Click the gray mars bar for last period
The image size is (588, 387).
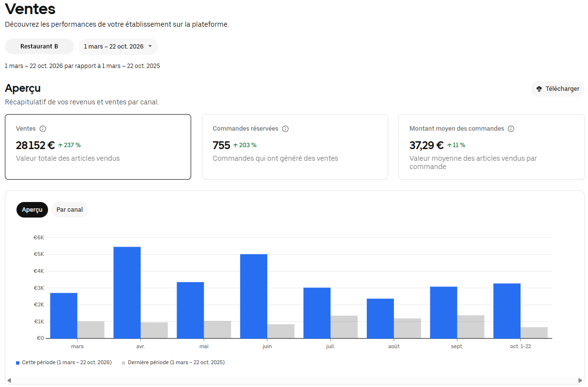(91, 330)
